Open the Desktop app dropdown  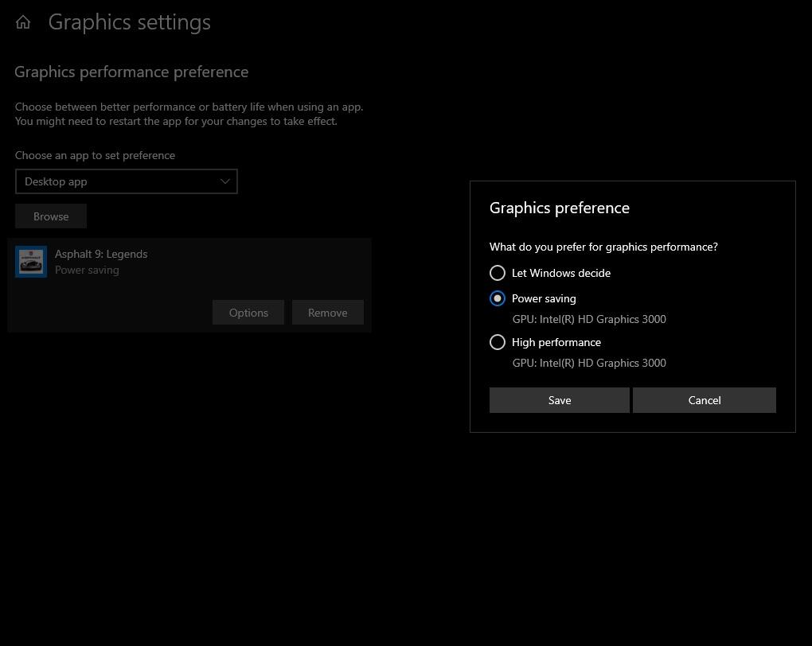[x=127, y=181]
